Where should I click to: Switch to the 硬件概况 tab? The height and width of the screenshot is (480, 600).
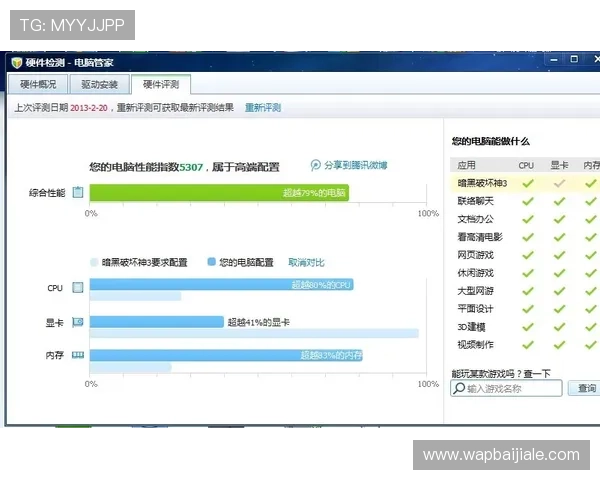coord(38,84)
